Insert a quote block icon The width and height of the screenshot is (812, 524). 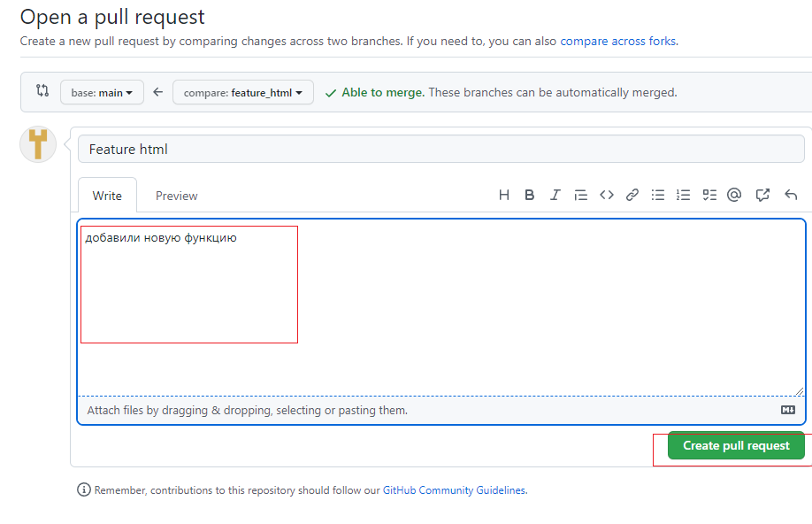coord(580,195)
